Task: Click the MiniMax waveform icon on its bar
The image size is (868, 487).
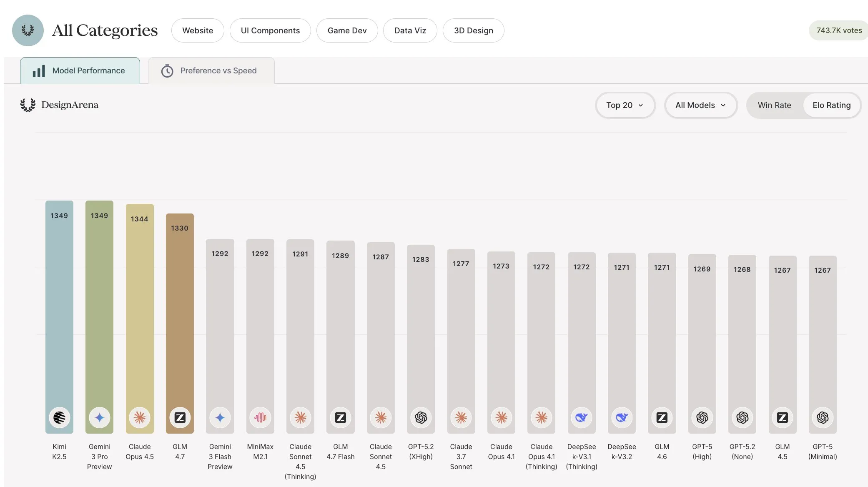Action: (260, 417)
